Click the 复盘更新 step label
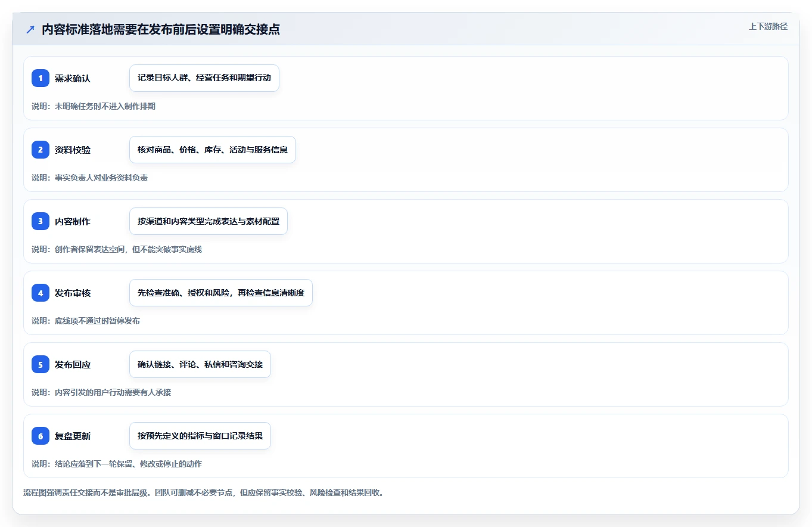812x527 pixels. pos(73,436)
